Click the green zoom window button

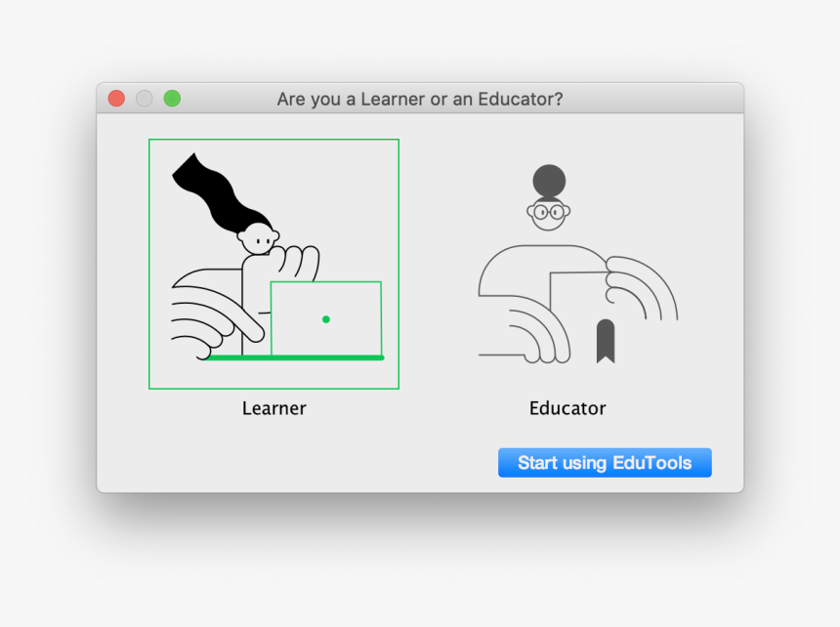point(172,99)
